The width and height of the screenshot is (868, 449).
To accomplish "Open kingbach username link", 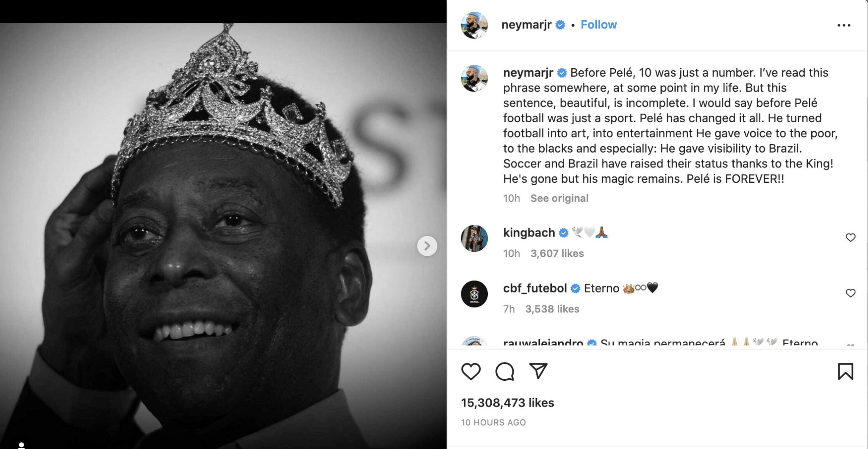I will tap(529, 232).
